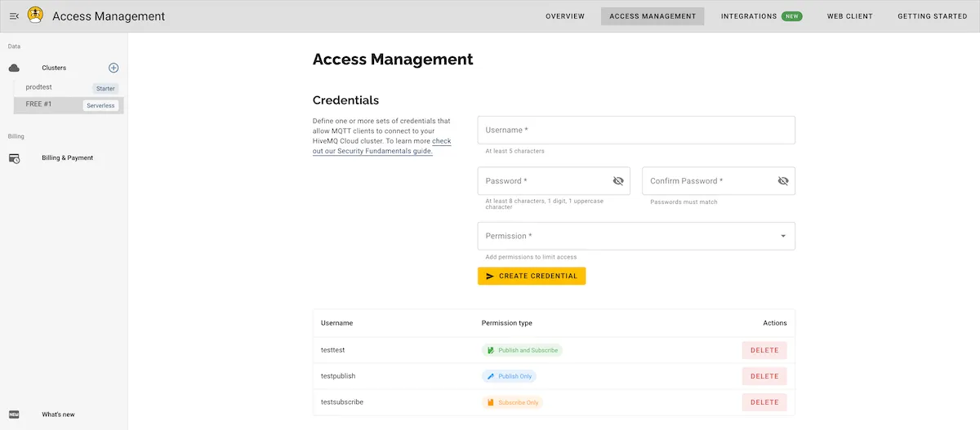Viewport: 980px width, 430px height.
Task: Click the Permission type column header
Action: pyautogui.click(x=507, y=323)
